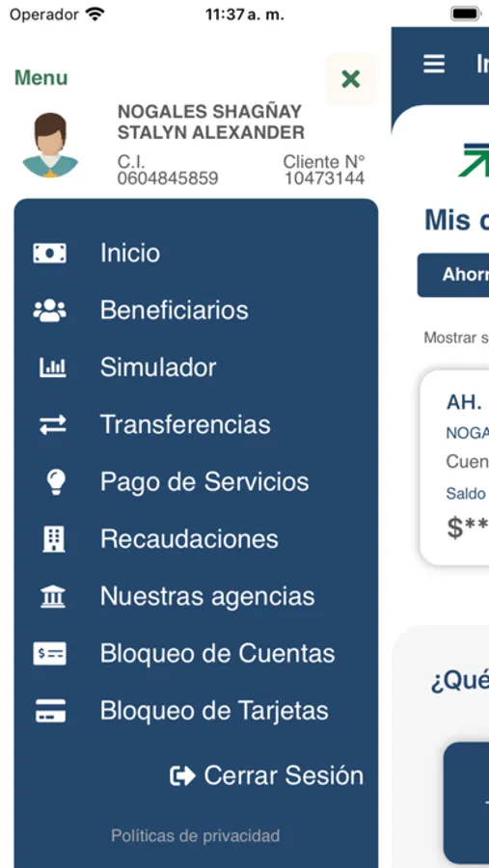This screenshot has height=868, width=489.
Task: Click the arrows icon for Transferencias
Action: pyautogui.click(x=53, y=424)
